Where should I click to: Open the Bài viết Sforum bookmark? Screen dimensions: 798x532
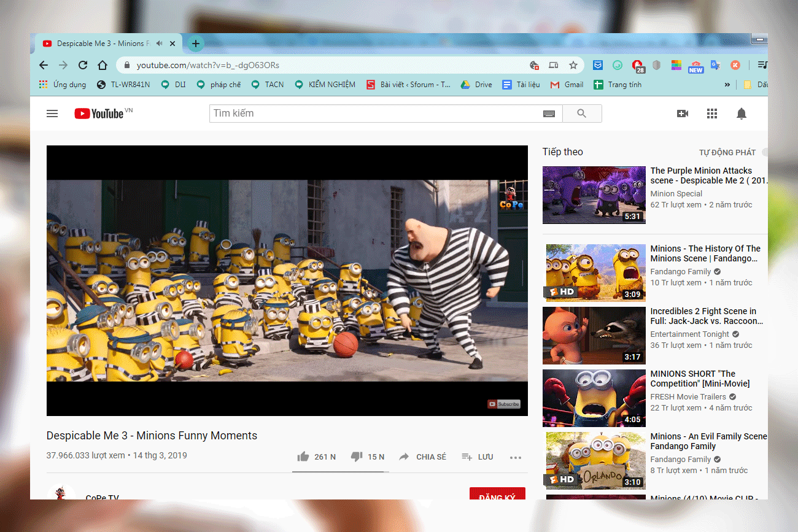[x=409, y=85]
